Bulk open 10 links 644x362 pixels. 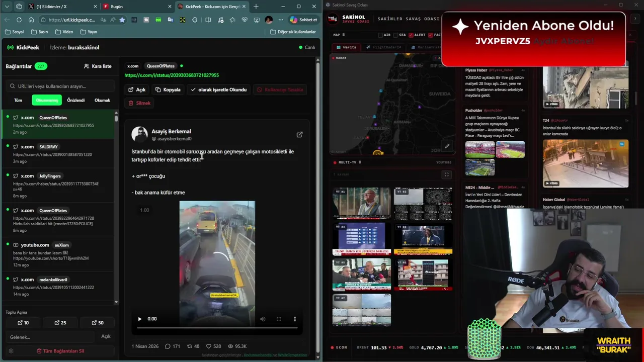pos(23,323)
